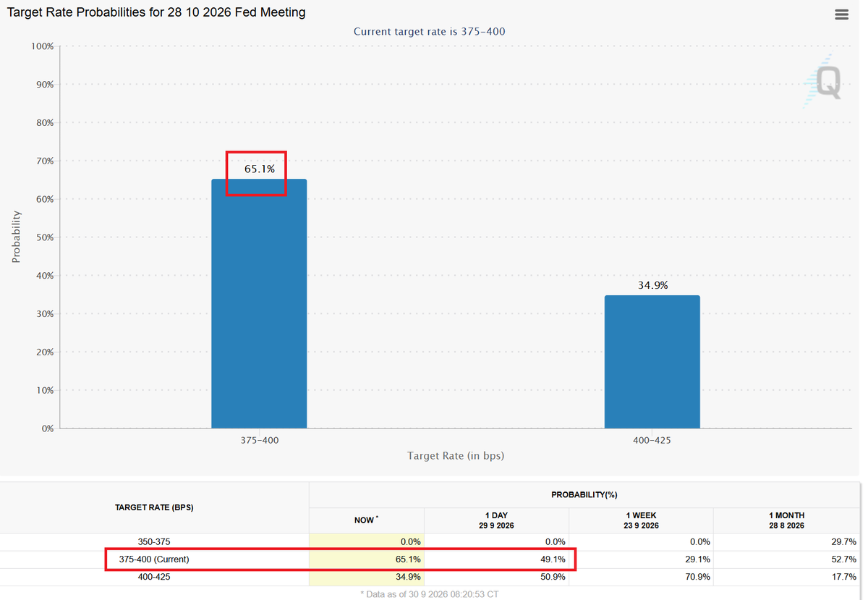Click the 1 WEEK value 29.1%

coord(697,559)
